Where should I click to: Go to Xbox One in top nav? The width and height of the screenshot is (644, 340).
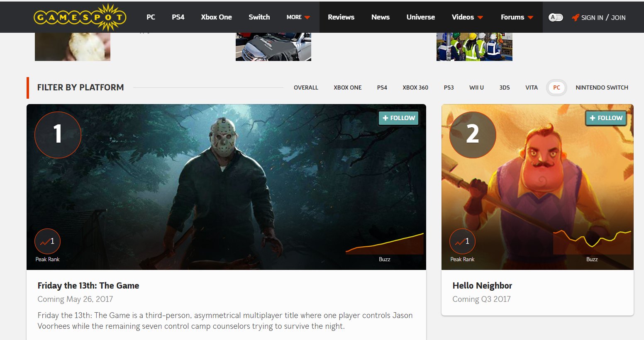(x=216, y=17)
